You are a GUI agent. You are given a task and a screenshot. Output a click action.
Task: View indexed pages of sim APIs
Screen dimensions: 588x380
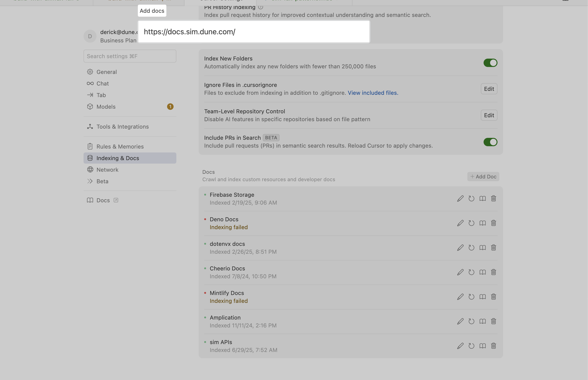482,346
